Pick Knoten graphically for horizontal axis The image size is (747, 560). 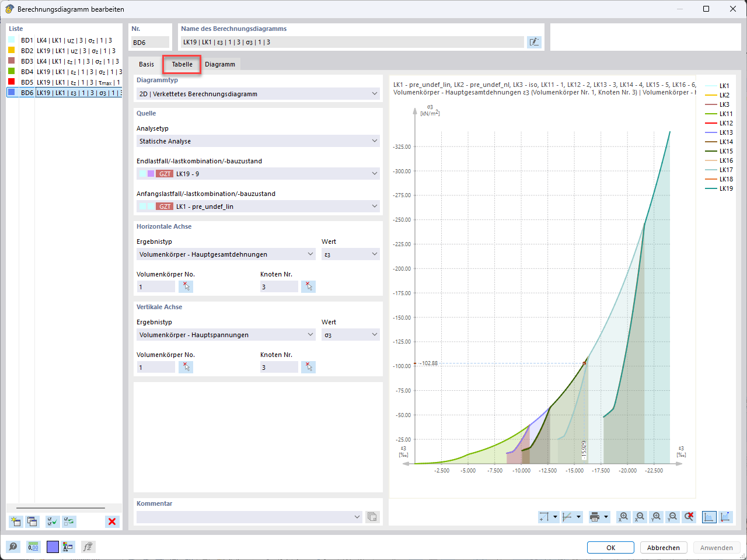(x=308, y=286)
